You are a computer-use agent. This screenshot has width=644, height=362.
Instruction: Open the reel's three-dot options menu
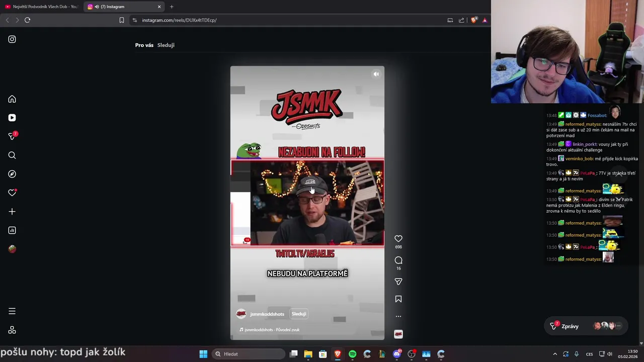tap(398, 316)
